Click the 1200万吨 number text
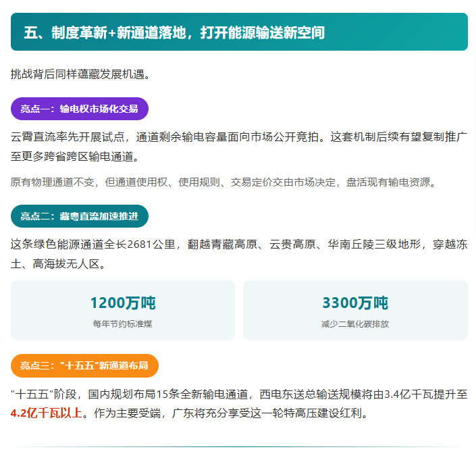The height and width of the screenshot is (462, 476). [123, 303]
